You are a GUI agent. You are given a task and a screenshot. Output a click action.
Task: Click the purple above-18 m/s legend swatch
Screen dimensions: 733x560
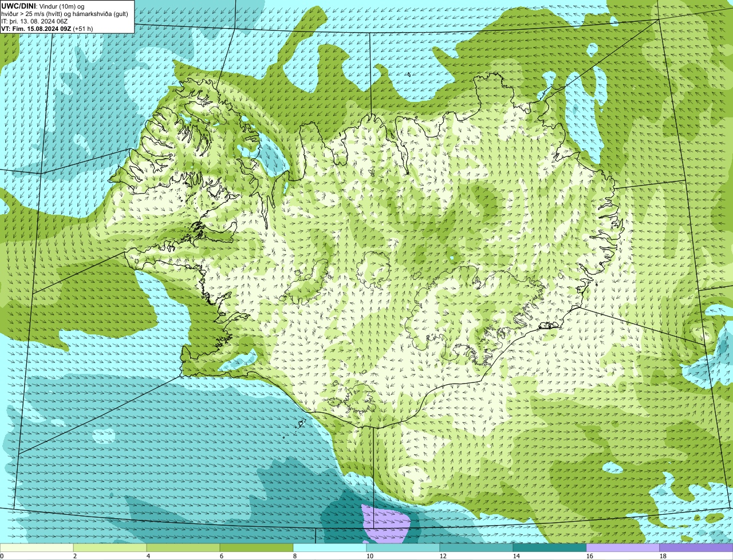(x=696, y=548)
